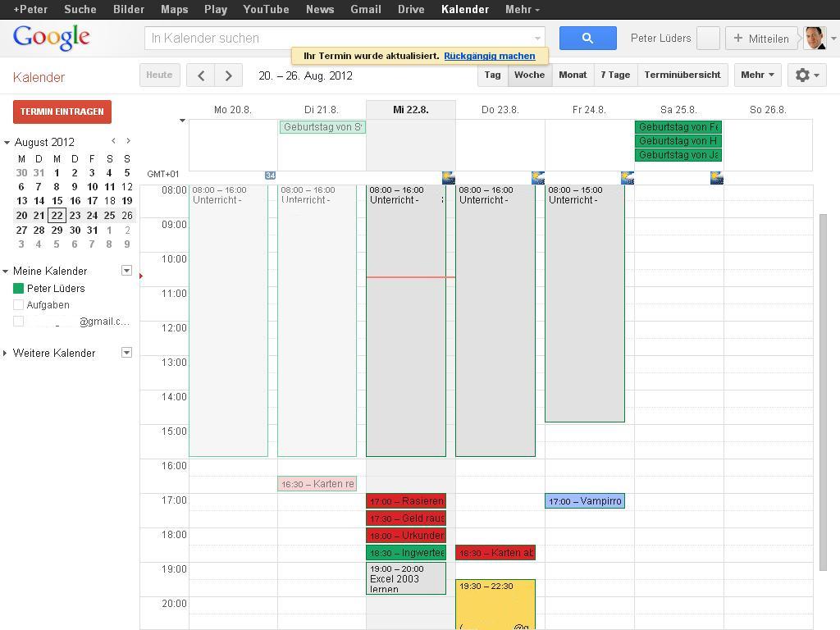
Task: Open the Meine Kalender options dropdown
Action: [126, 271]
